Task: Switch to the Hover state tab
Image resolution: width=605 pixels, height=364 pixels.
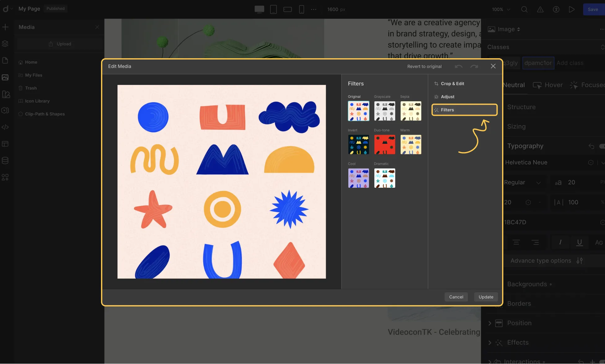Action: pos(548,85)
